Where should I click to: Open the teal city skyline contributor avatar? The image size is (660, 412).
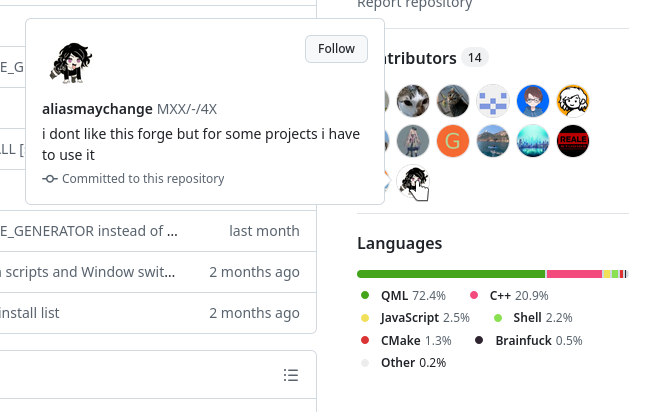pyautogui.click(x=533, y=141)
